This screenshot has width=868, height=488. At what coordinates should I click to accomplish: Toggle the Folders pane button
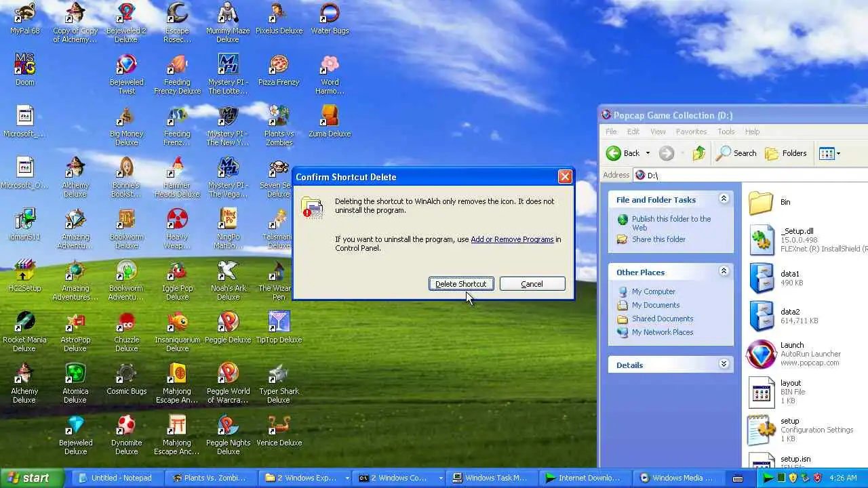786,153
